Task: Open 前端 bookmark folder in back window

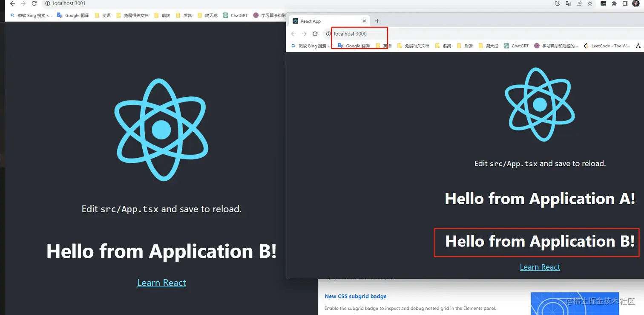Action: (162, 15)
